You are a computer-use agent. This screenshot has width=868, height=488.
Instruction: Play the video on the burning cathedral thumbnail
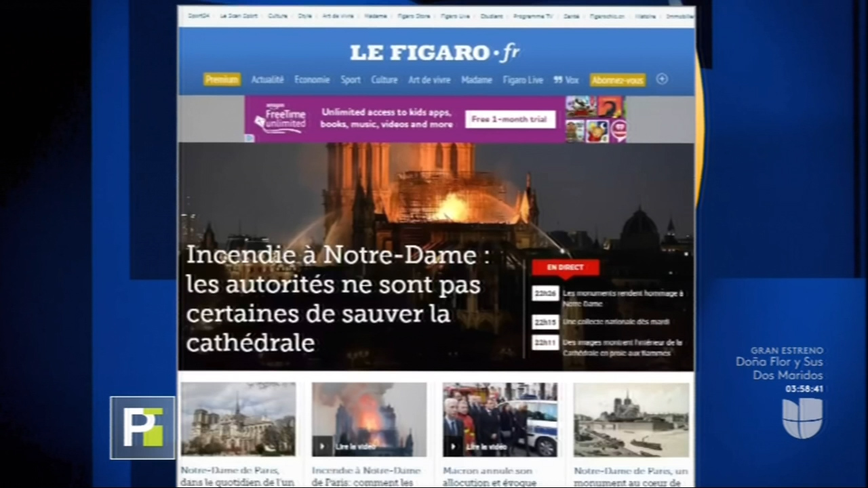[x=322, y=446]
